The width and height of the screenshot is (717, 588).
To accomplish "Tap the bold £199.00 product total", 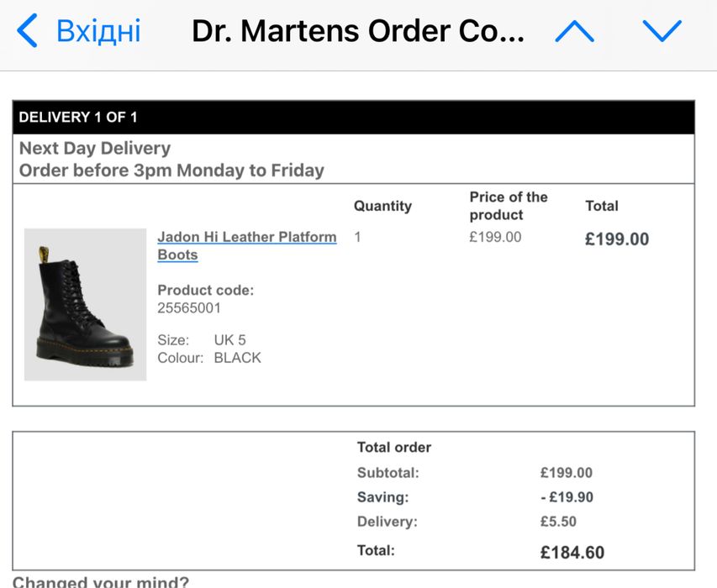I will click(617, 239).
